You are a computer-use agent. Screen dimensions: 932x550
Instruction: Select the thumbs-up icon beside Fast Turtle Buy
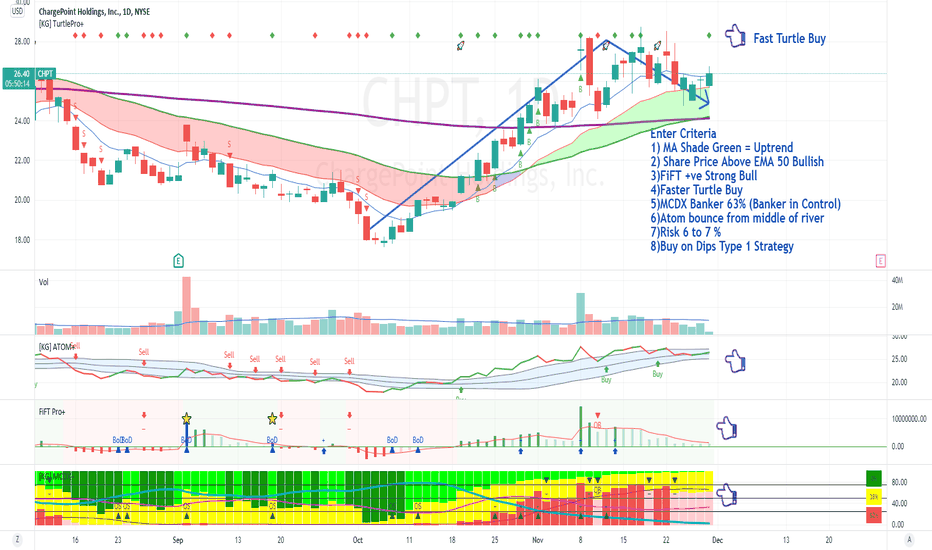coord(735,36)
